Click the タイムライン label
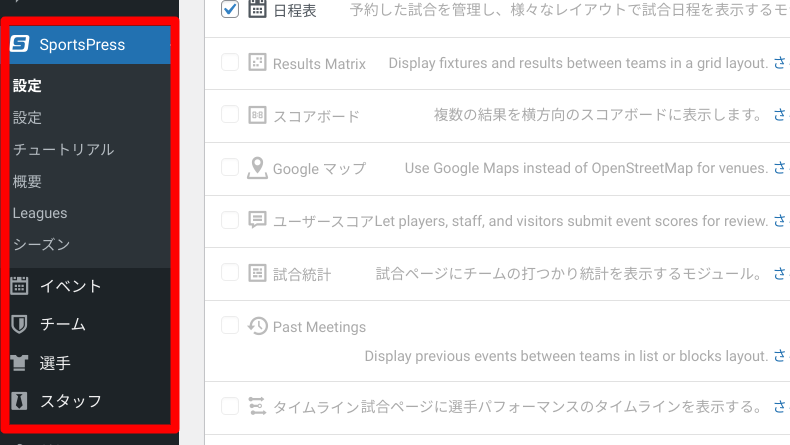This screenshot has width=790, height=445. pyautogui.click(x=316, y=407)
